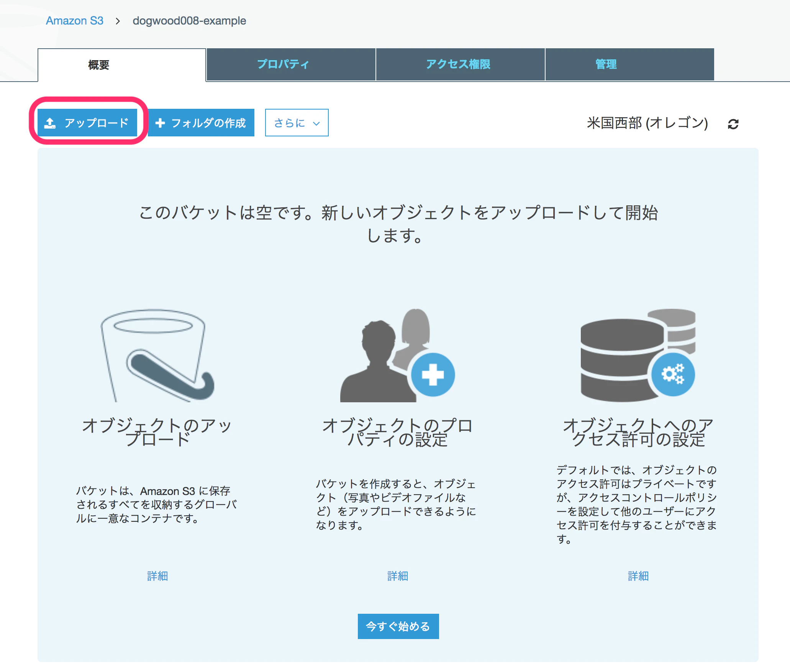Click the refresh icon beside the region name
This screenshot has height=672, width=790.
click(733, 124)
